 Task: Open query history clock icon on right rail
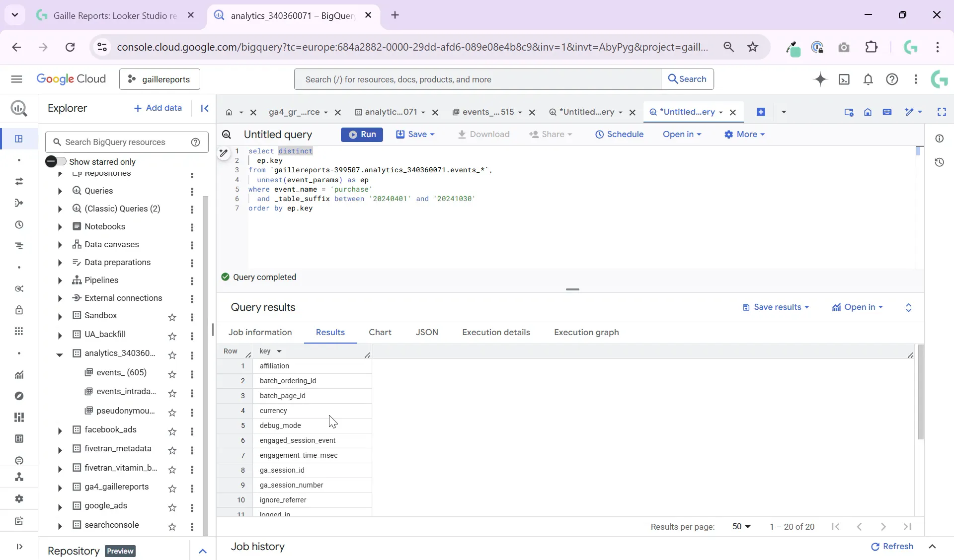(939, 162)
